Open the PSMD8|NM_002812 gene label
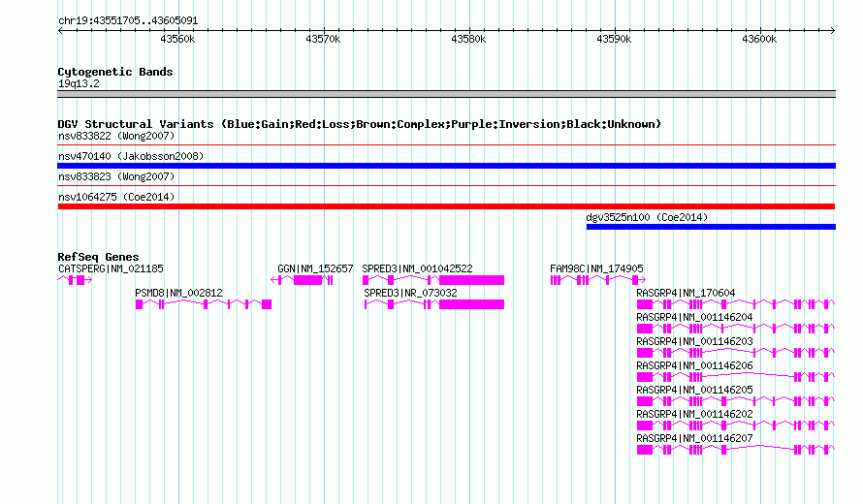The image size is (863, 504). coord(178,293)
